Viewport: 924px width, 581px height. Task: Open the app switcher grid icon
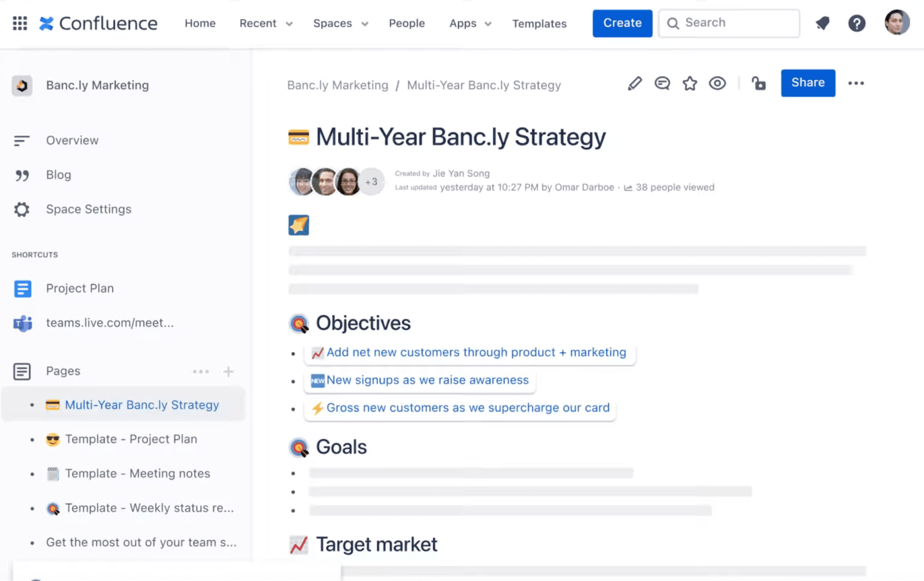20,23
